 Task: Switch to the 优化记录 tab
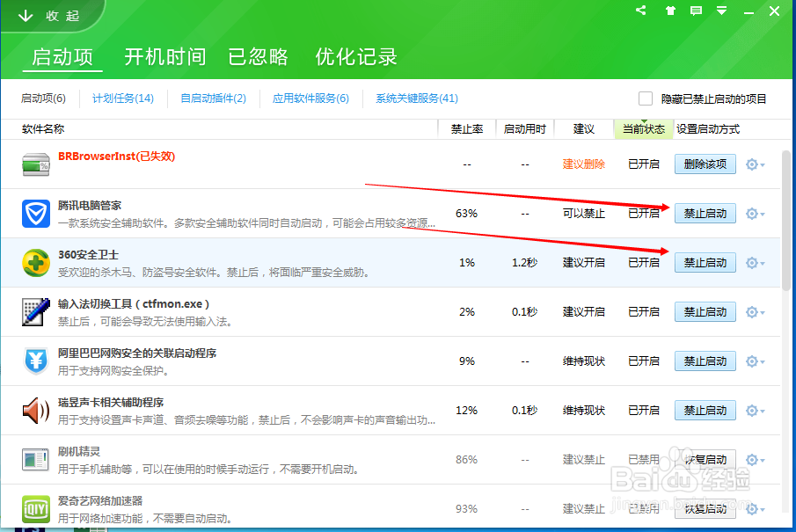tap(355, 56)
